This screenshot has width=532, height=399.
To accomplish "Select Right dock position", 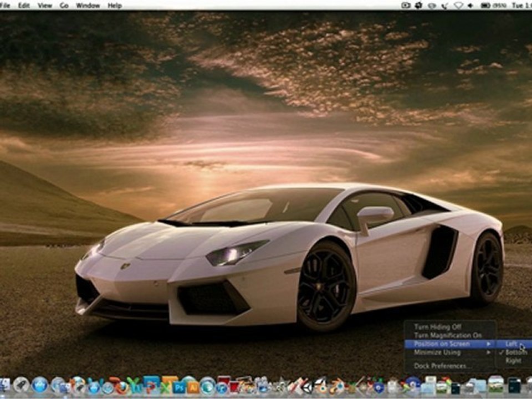I will coord(513,361).
